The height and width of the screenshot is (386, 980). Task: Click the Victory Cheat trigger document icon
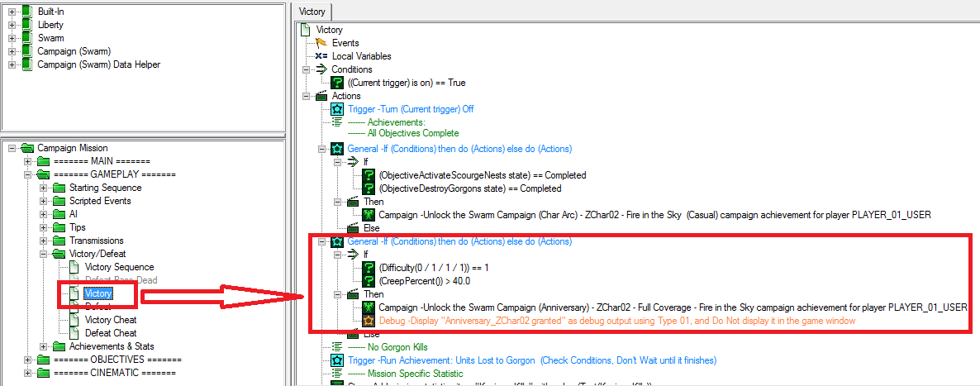74,320
